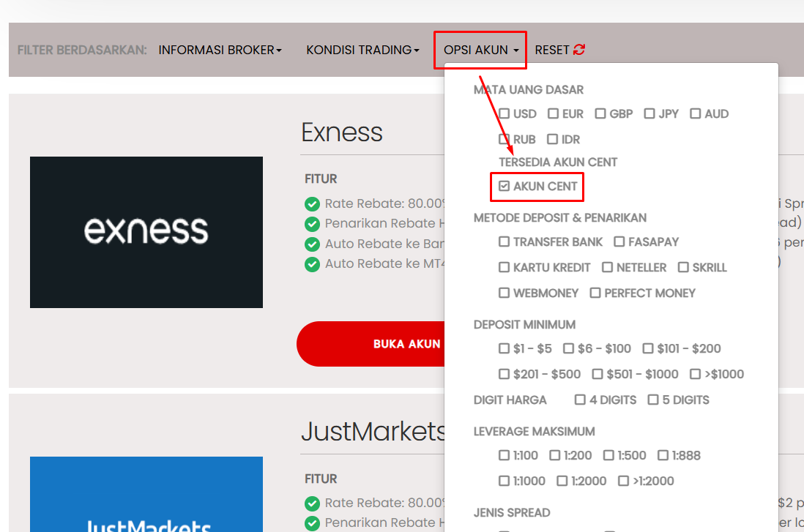The image size is (804, 532).
Task: Click the Metode Deposit & Penarikan heading
Action: click(560, 218)
